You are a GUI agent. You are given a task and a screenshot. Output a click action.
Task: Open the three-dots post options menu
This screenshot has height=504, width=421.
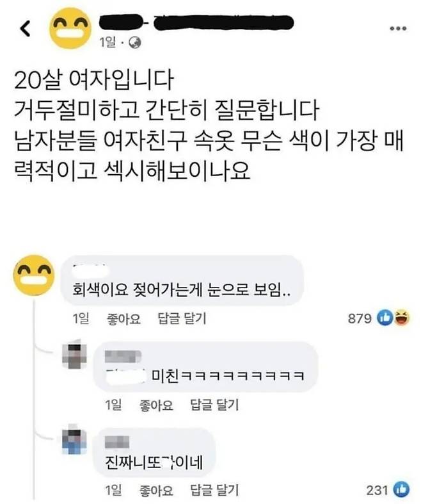point(398,29)
